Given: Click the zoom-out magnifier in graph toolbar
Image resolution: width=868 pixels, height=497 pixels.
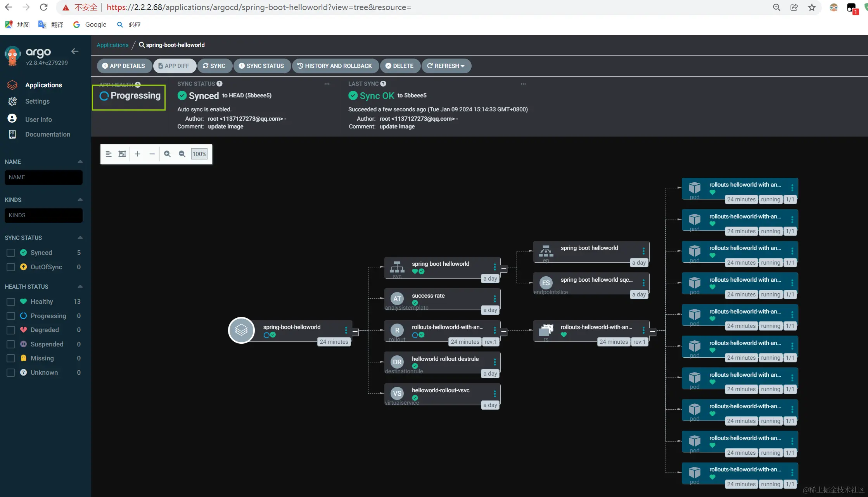Looking at the screenshot, I should pyautogui.click(x=182, y=154).
